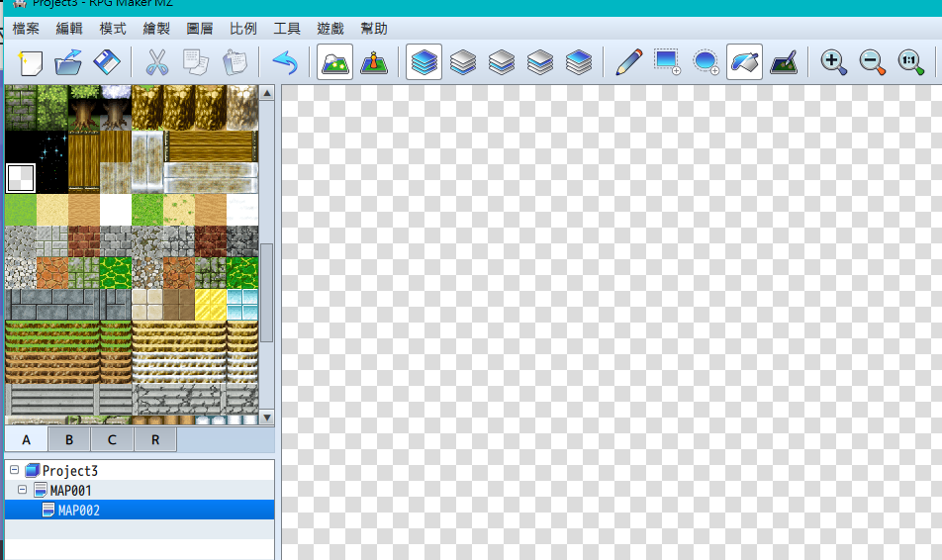Select Project3 in the map tree
Image resolution: width=942 pixels, height=560 pixels.
[x=69, y=471]
